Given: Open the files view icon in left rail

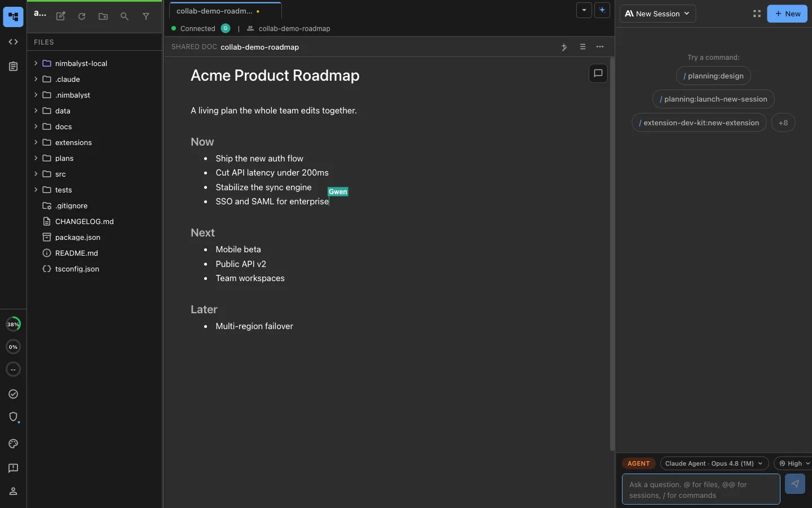Looking at the screenshot, I should tap(14, 17).
